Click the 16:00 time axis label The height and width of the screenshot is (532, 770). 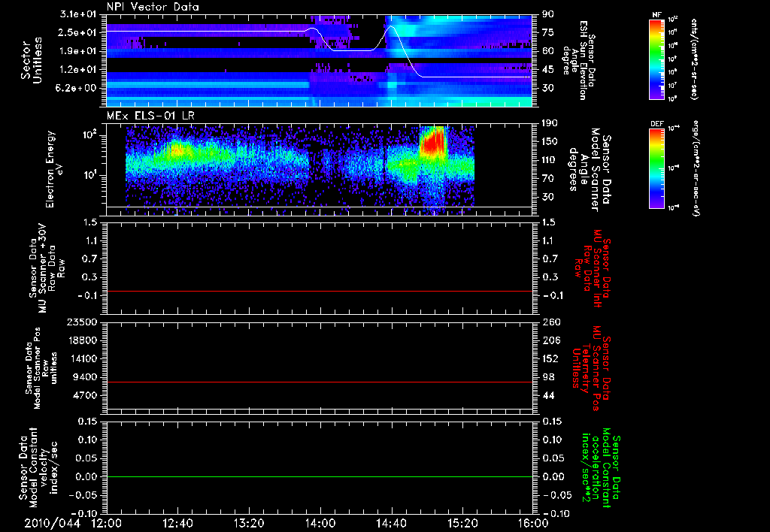pos(533,523)
